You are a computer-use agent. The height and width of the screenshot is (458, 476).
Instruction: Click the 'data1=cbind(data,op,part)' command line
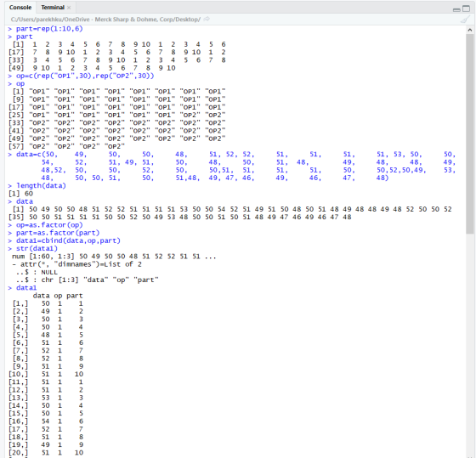[65, 240]
